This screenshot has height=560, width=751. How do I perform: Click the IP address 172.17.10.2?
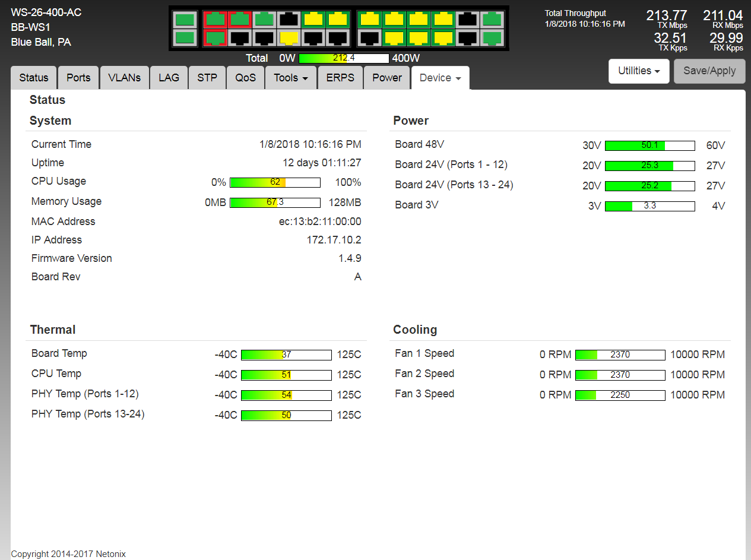(x=334, y=240)
